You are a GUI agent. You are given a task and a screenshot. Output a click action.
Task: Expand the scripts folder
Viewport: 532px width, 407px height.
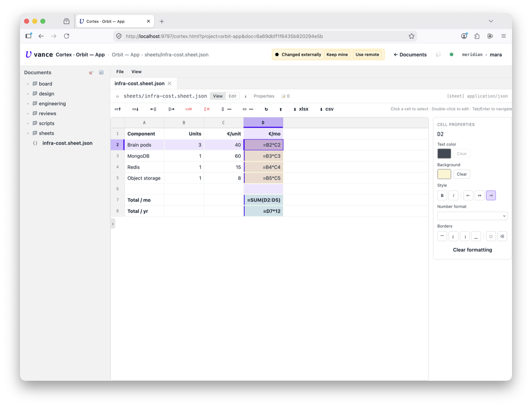28,123
